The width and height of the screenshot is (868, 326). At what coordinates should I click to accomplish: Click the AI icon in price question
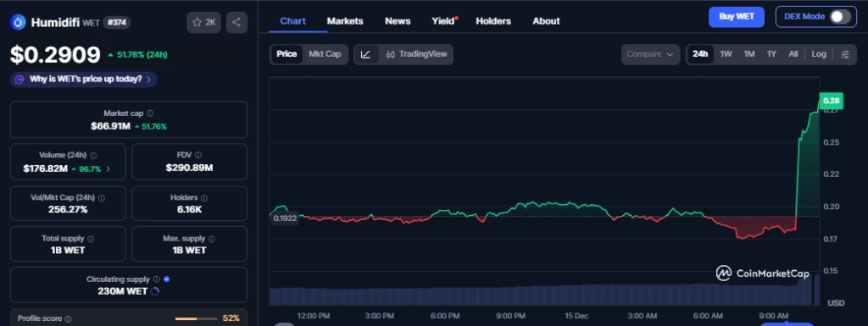[19, 80]
